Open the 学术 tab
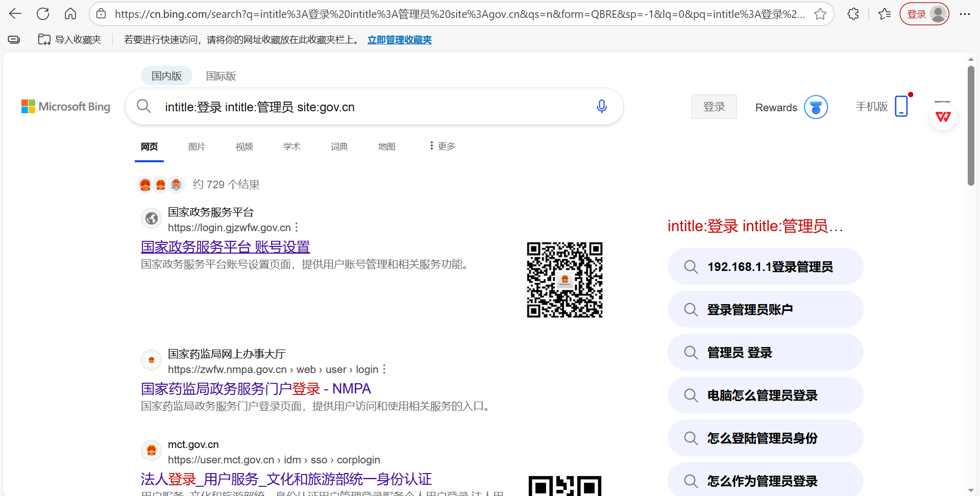The image size is (980, 496). point(291,147)
